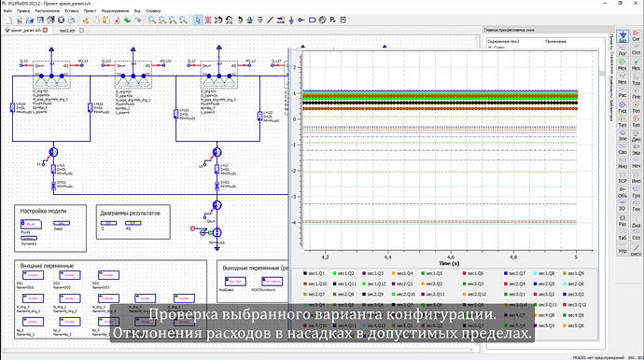This screenshot has width=644, height=360.
Task: Open the Гра component category
Action: coord(636,192)
